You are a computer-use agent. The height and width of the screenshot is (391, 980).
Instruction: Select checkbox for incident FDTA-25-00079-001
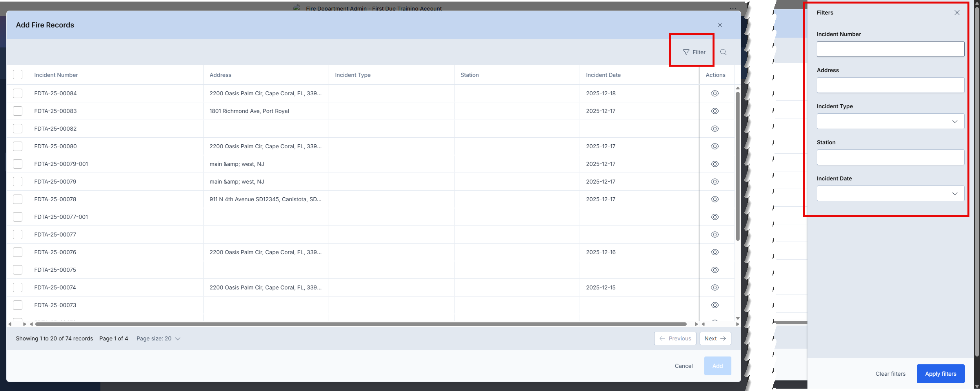point(18,164)
